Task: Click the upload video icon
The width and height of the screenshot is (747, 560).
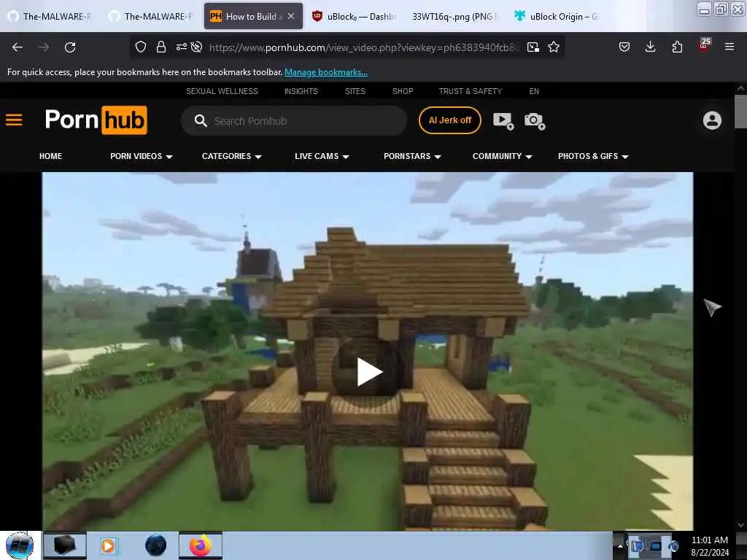Action: tap(503, 121)
